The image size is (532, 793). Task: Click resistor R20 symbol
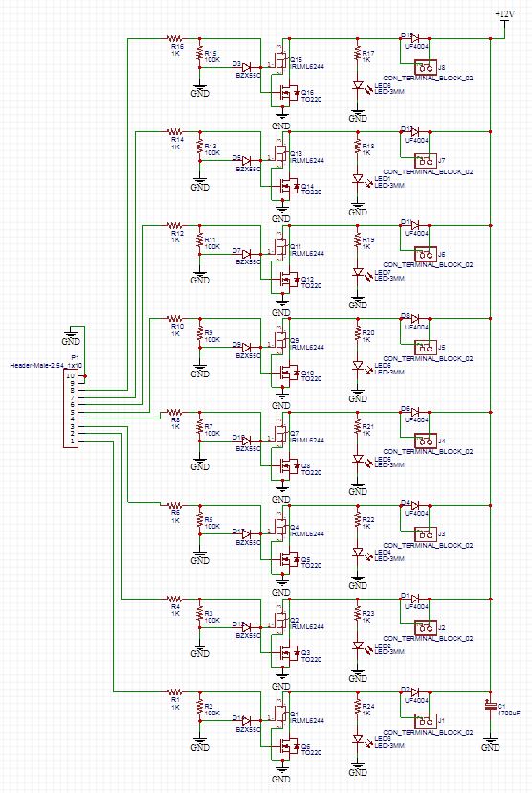(x=358, y=335)
